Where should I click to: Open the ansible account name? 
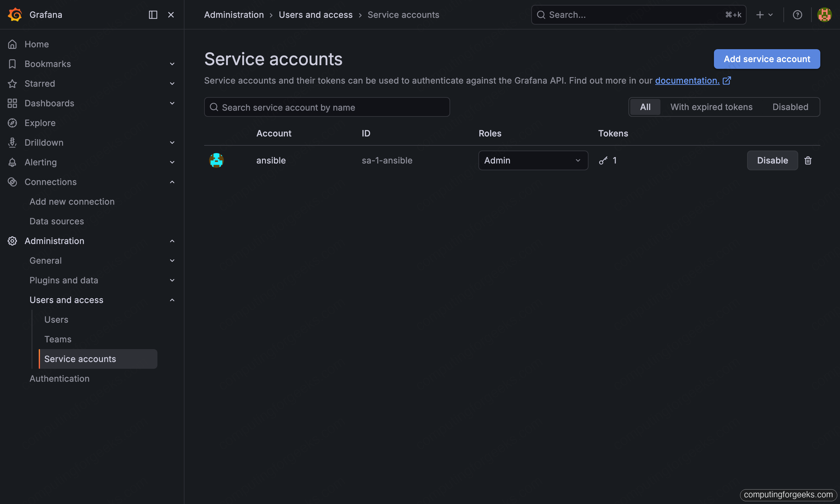coord(271,160)
